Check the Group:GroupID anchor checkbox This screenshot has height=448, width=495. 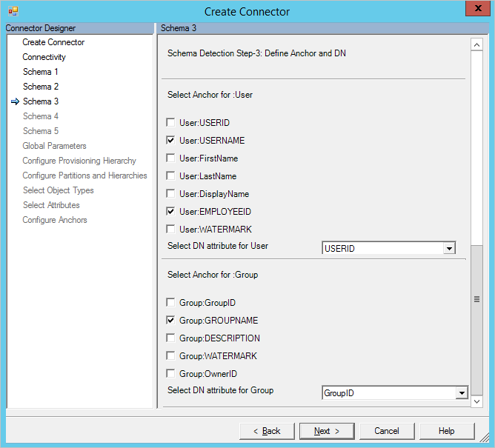click(170, 303)
